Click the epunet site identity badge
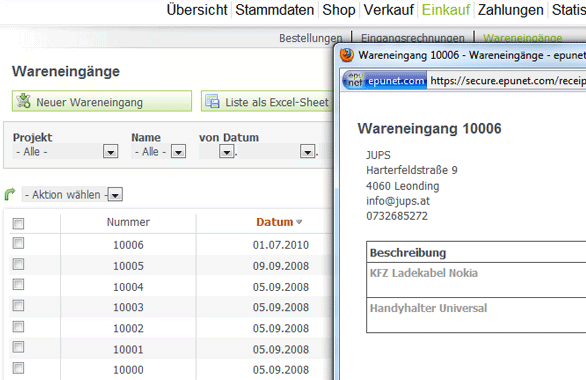 [385, 80]
